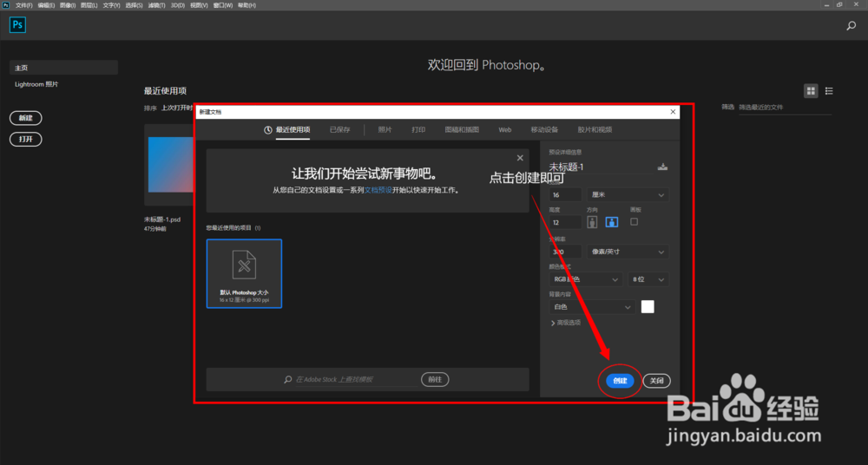Switch recent files to grid view
This screenshot has width=868, height=465.
point(811,91)
